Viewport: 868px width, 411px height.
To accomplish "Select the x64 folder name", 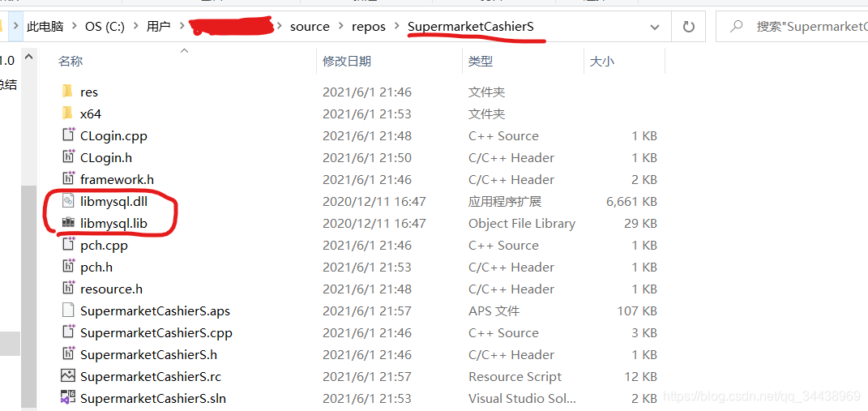I will pos(91,113).
